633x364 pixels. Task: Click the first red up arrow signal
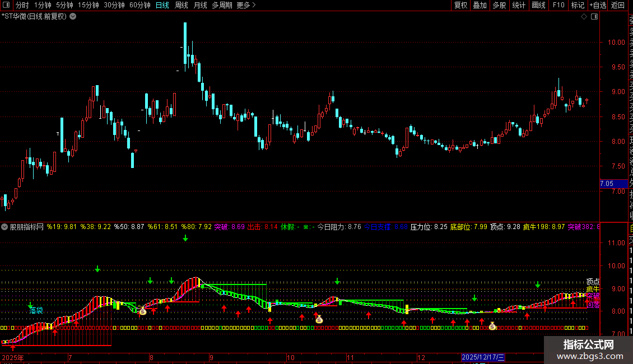click(13, 347)
